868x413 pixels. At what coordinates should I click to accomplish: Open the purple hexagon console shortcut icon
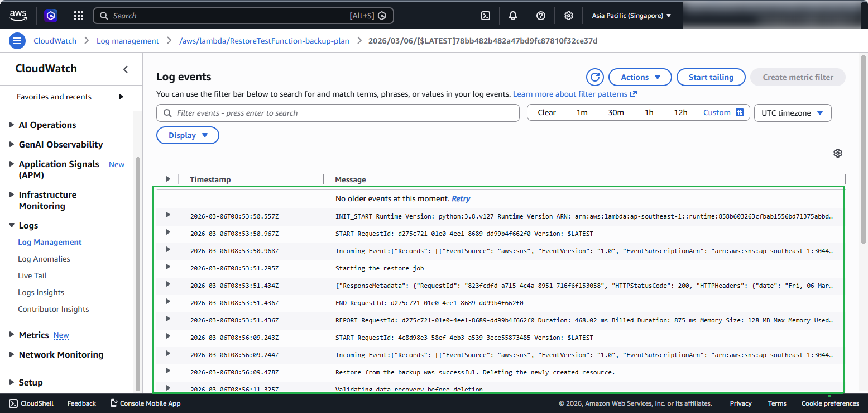click(51, 16)
